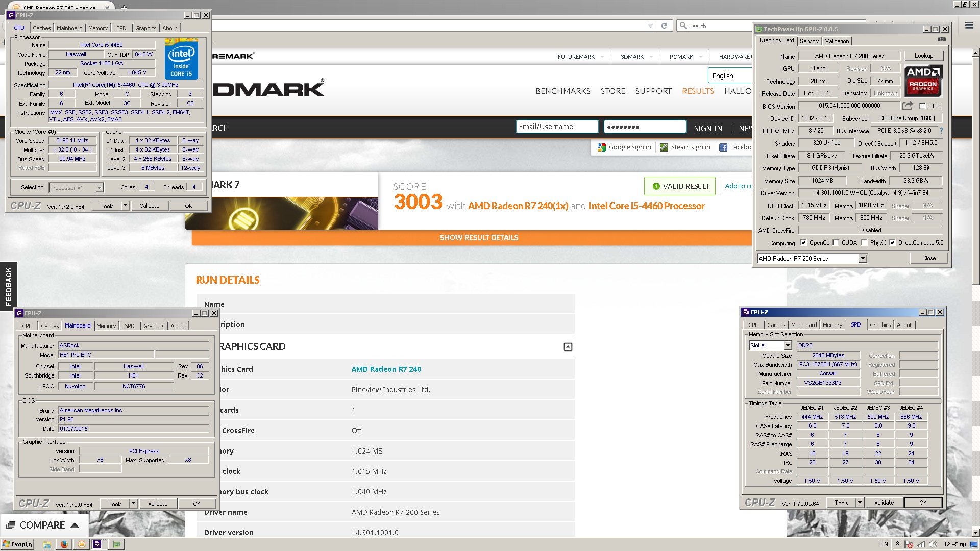The height and width of the screenshot is (551, 980).
Task: Click the EN language indicator in the taskbar
Action: click(x=884, y=544)
